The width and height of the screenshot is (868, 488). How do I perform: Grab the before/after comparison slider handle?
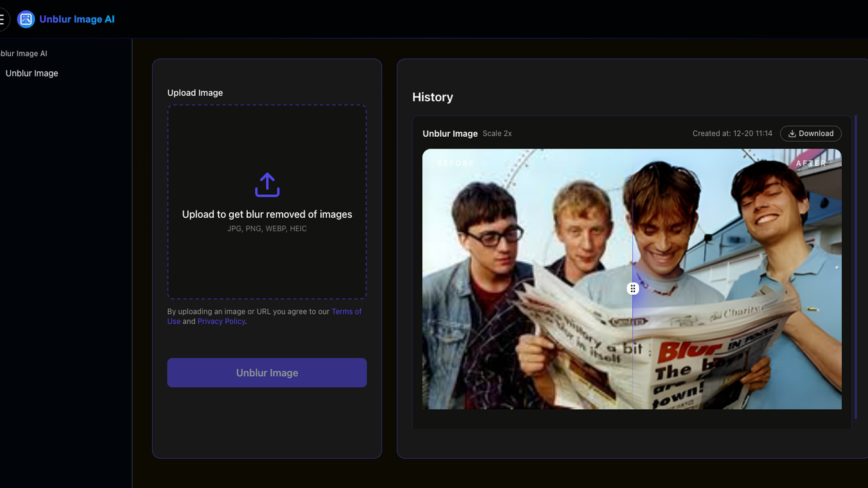coord(633,288)
